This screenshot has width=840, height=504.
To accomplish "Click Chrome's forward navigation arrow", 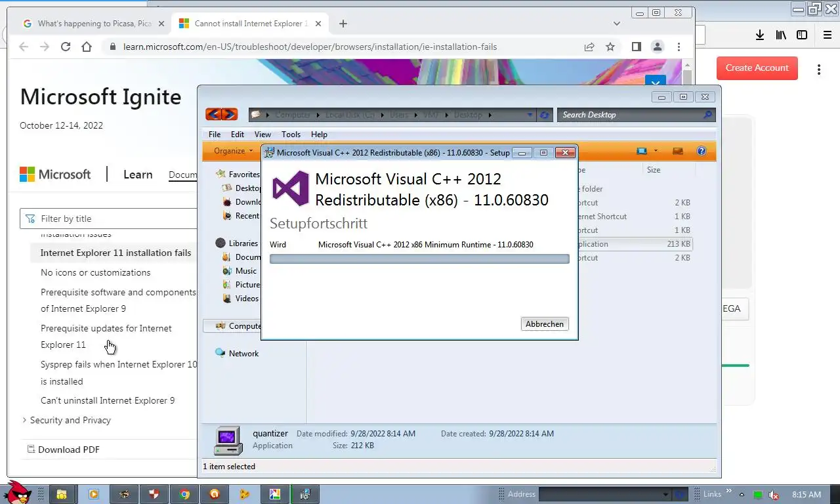I will click(45, 47).
